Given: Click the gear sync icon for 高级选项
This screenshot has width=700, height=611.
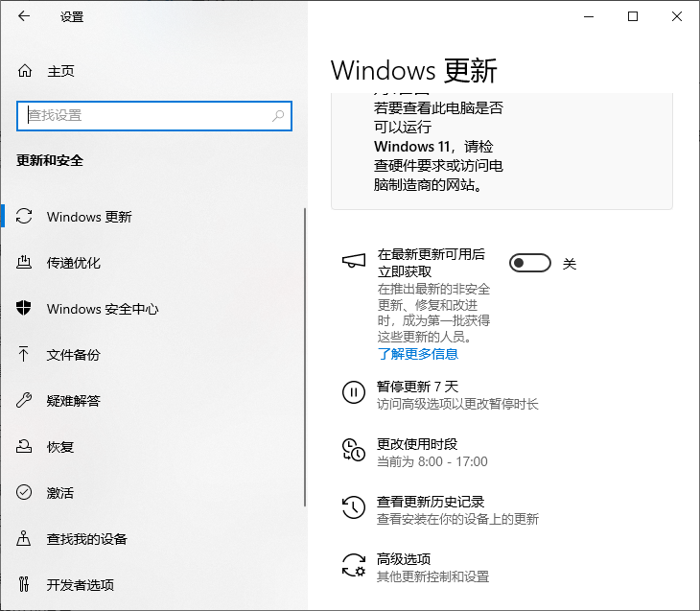Looking at the screenshot, I should 354,565.
